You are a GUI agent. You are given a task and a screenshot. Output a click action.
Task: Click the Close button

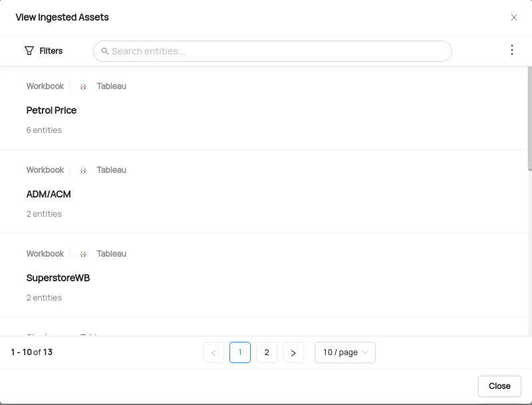[499, 386]
